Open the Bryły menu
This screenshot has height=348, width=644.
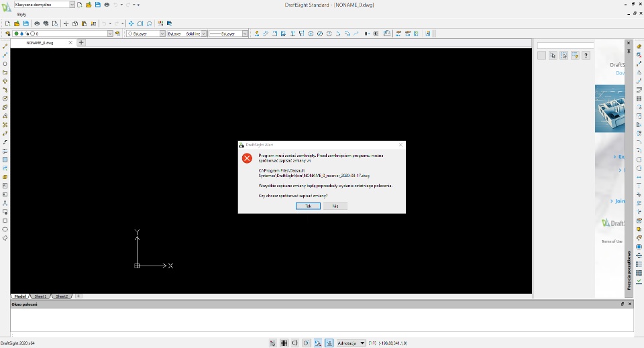click(x=21, y=14)
